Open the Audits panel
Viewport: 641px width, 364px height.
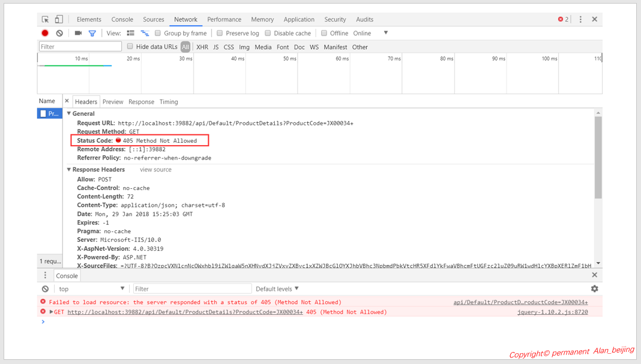click(365, 19)
